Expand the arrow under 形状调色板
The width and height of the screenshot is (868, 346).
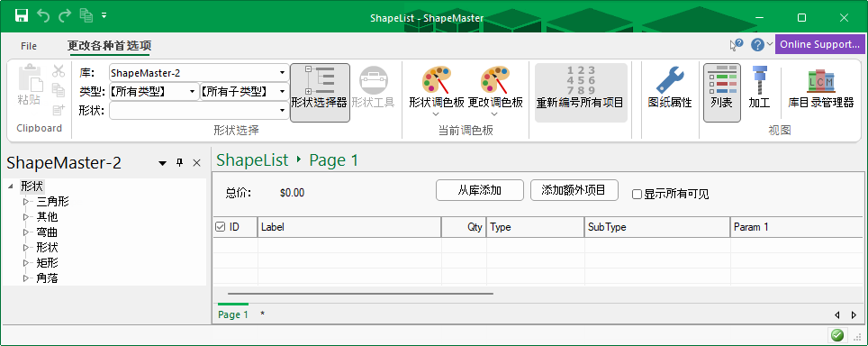(436, 114)
